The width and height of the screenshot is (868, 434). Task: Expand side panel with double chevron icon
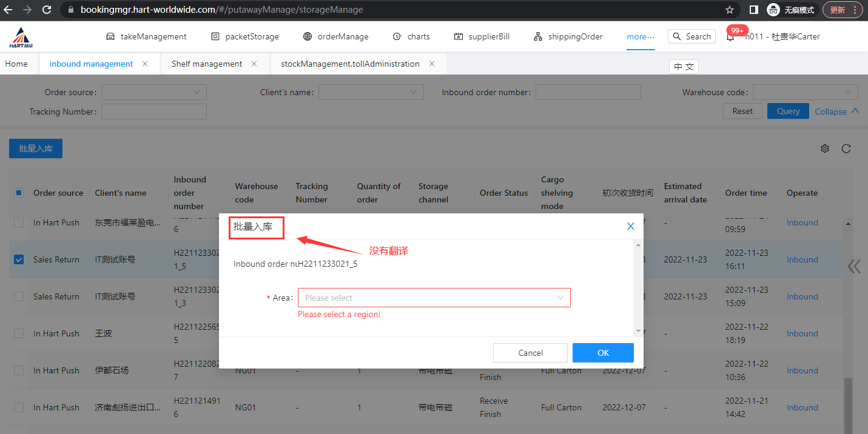pos(854,266)
